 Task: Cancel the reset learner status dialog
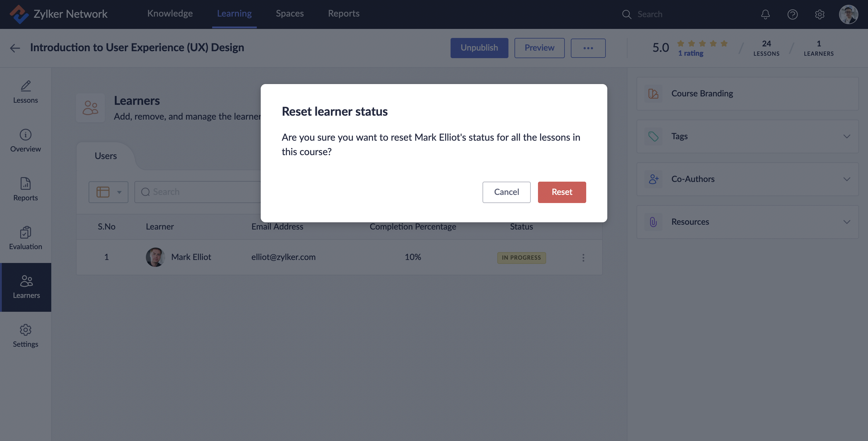[506, 192]
